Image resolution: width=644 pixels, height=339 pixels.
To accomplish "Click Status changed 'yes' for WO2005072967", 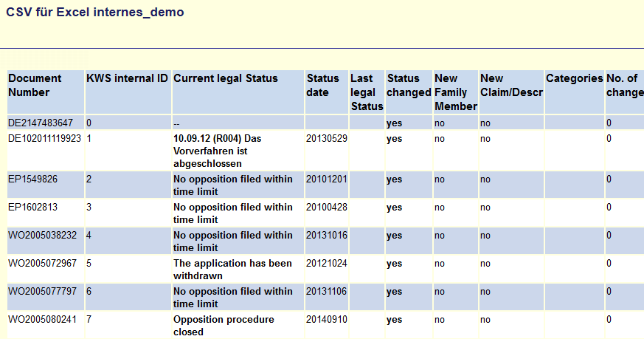I will [x=394, y=264].
